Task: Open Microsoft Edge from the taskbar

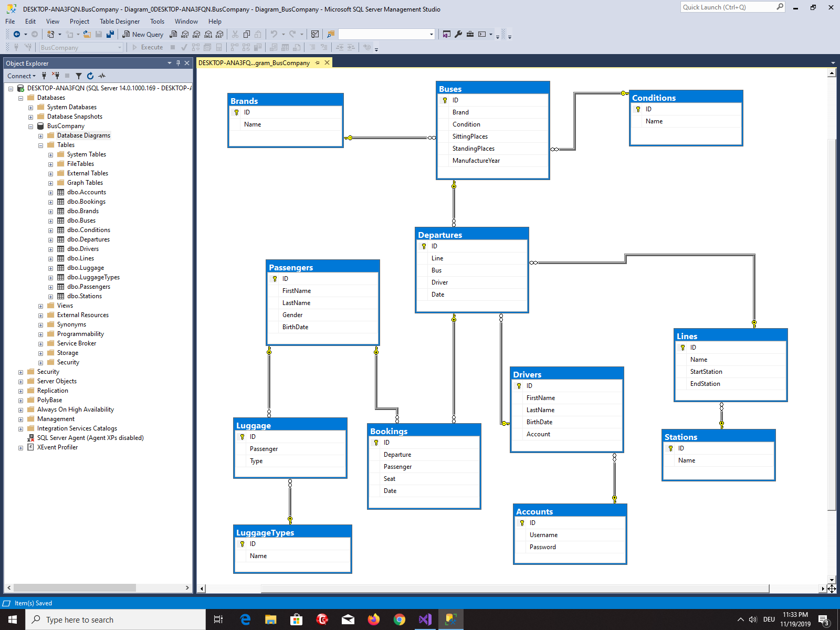Action: tap(245, 619)
